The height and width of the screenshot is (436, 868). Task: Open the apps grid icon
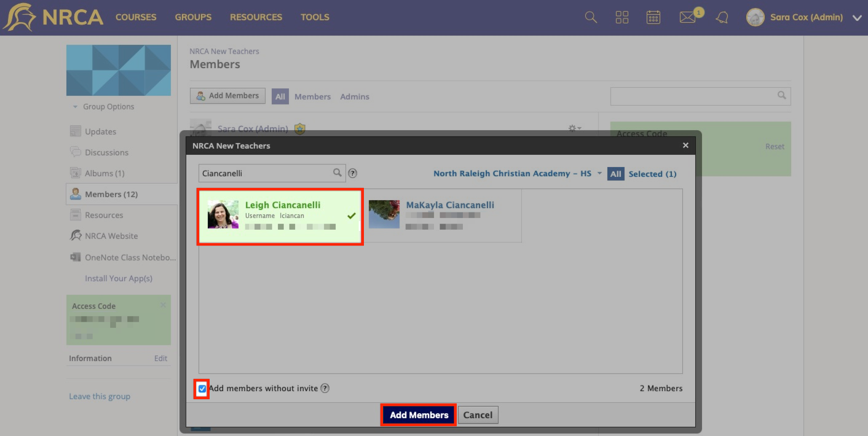[x=622, y=17]
